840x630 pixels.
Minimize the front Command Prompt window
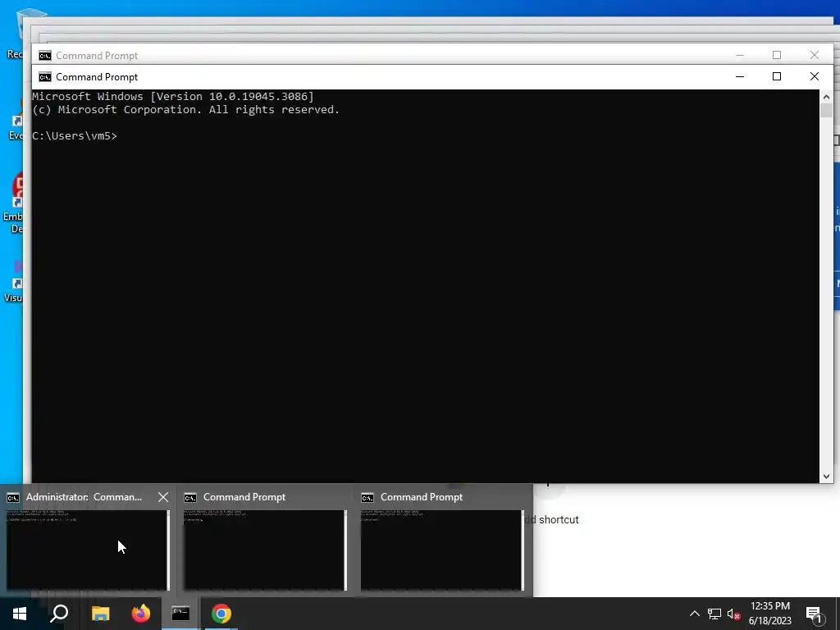coord(740,76)
